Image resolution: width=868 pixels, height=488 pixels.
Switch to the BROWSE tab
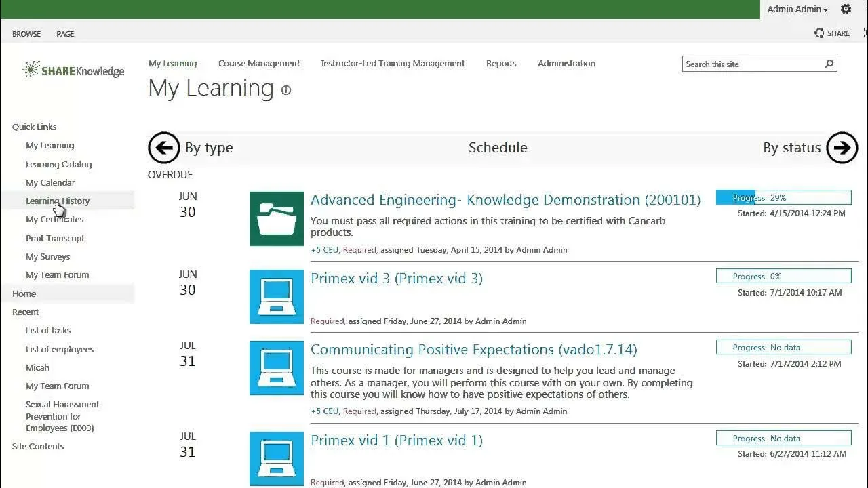coord(26,33)
